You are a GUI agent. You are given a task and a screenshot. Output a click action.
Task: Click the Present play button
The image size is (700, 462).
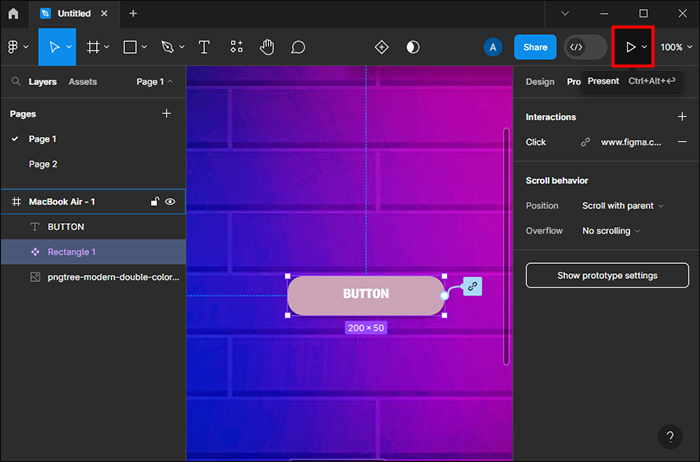pyautogui.click(x=630, y=47)
